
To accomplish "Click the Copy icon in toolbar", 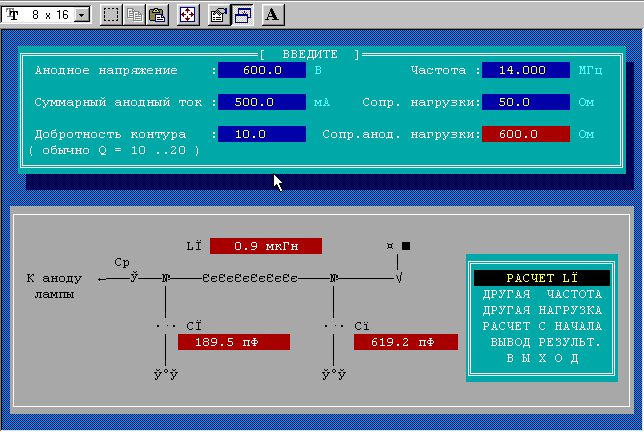I will [135, 14].
